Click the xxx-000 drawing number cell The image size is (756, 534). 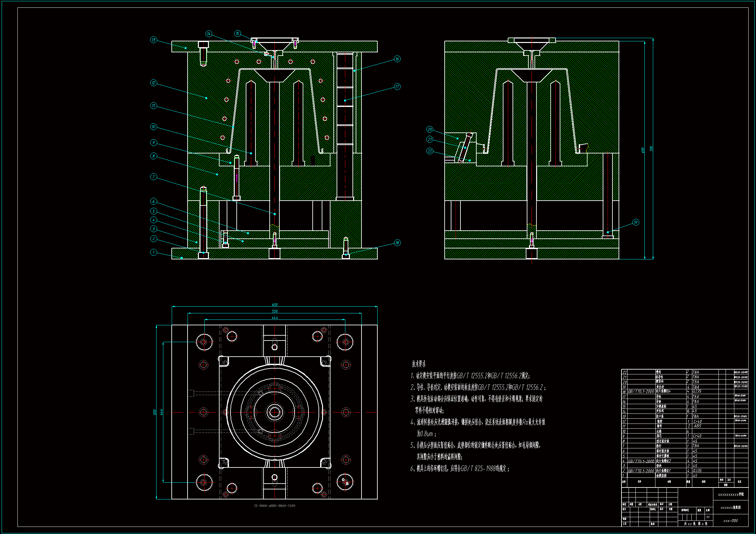tap(730, 521)
